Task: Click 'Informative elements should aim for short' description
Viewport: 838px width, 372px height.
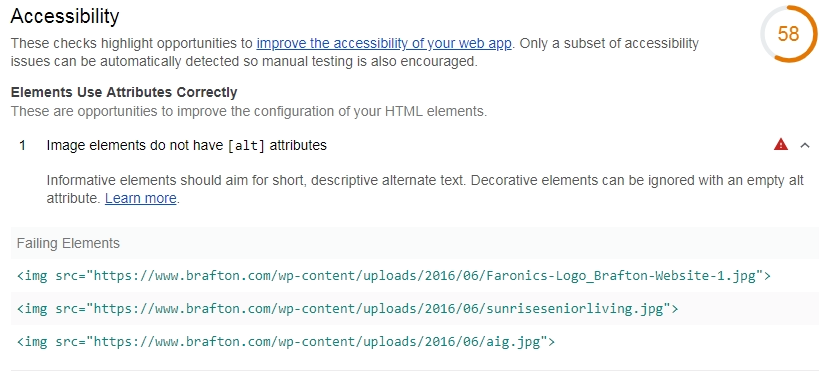Action: [x=425, y=189]
